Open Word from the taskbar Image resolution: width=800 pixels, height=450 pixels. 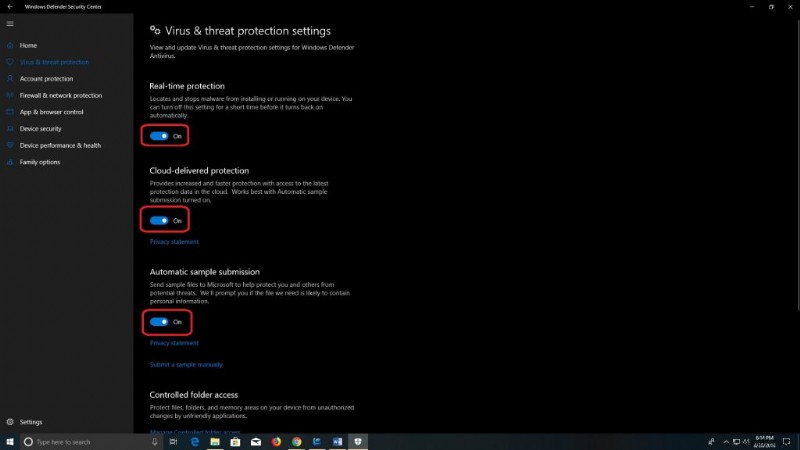(x=337, y=442)
